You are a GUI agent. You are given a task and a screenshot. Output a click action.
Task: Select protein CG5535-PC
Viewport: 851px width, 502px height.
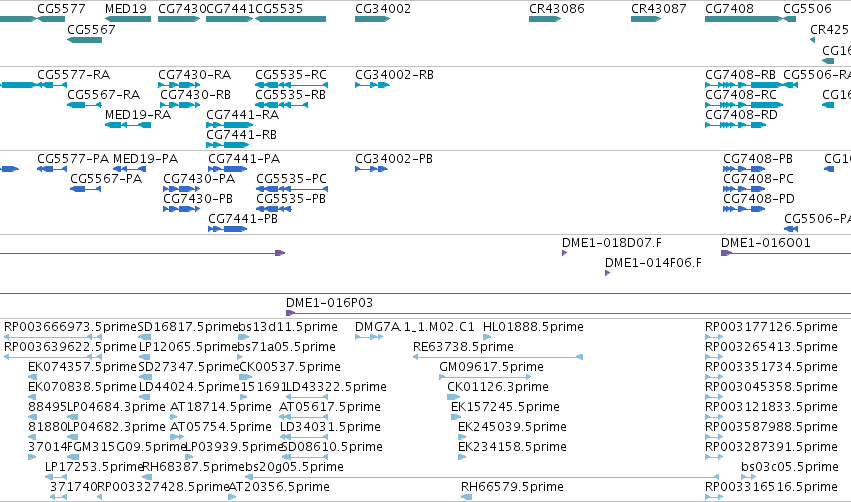click(x=292, y=189)
